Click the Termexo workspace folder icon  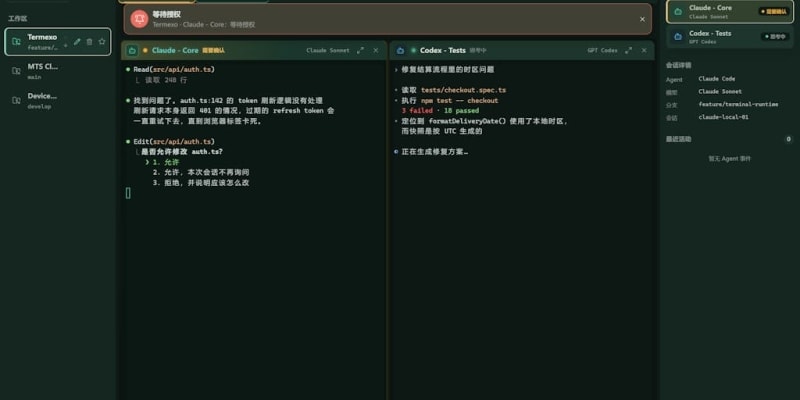point(16,41)
